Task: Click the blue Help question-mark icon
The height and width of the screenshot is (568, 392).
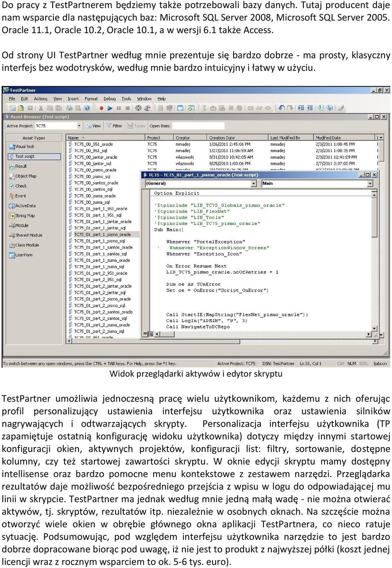Action: 87,108
